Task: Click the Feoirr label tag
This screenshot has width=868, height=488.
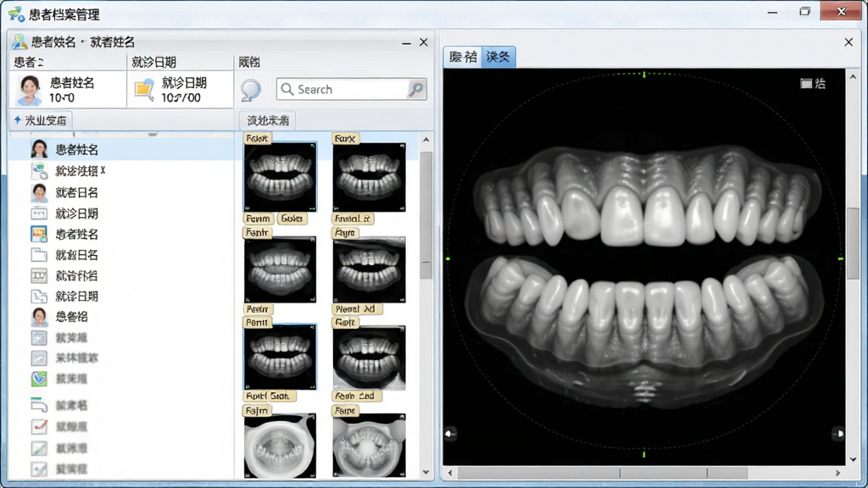Action: click(x=258, y=308)
